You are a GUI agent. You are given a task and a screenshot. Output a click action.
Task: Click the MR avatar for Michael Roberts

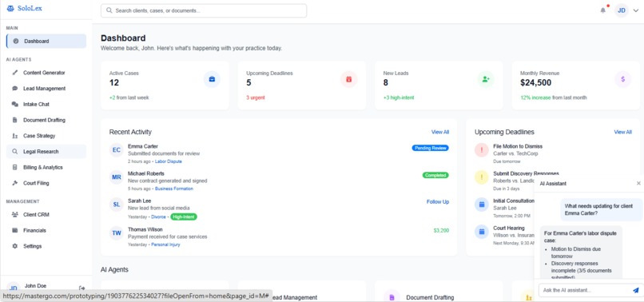point(117,177)
